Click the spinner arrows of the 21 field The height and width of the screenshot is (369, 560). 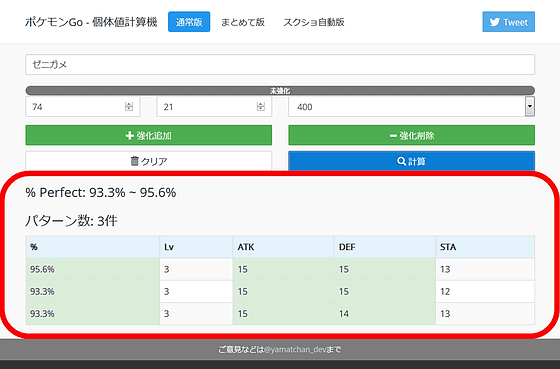261,106
